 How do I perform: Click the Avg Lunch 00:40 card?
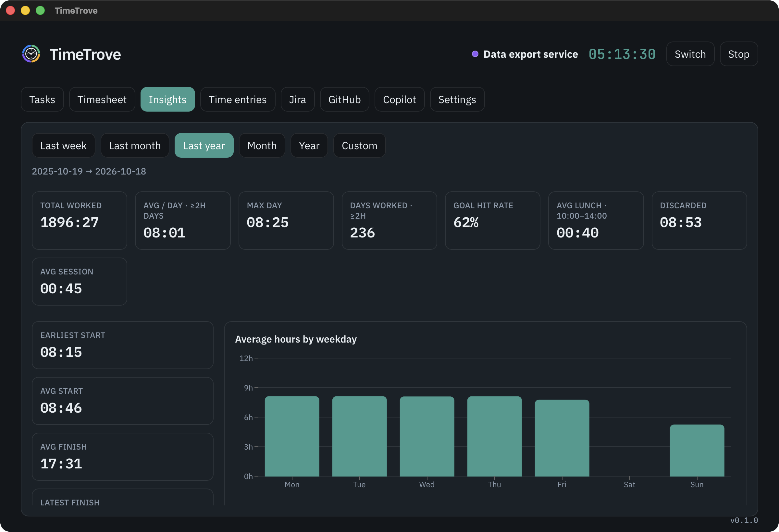click(x=596, y=221)
